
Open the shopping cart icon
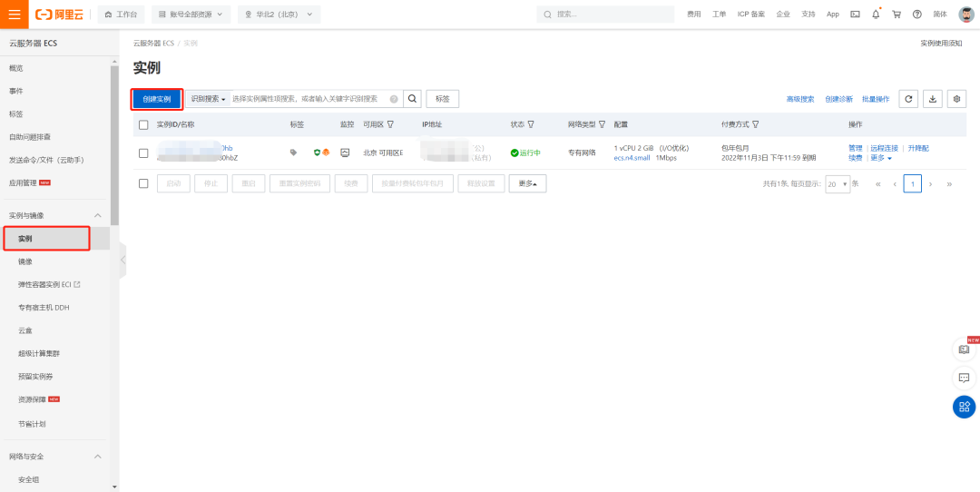click(x=897, y=15)
